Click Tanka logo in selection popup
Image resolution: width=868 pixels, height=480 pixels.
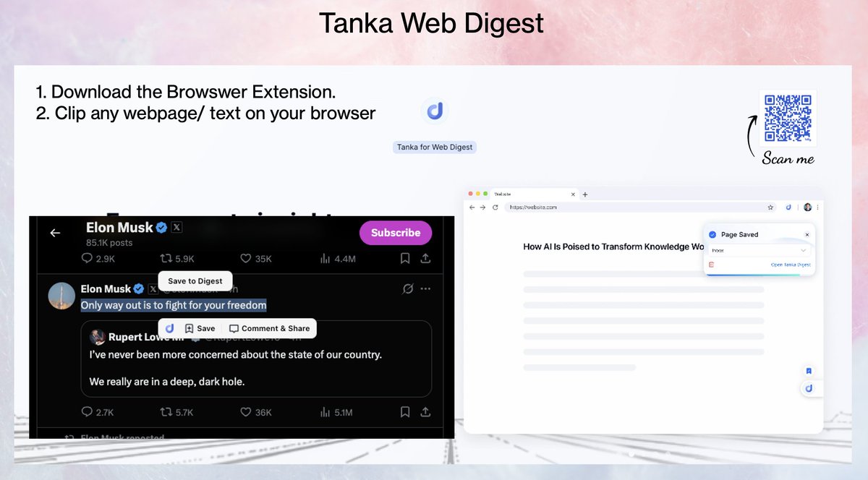(x=169, y=328)
